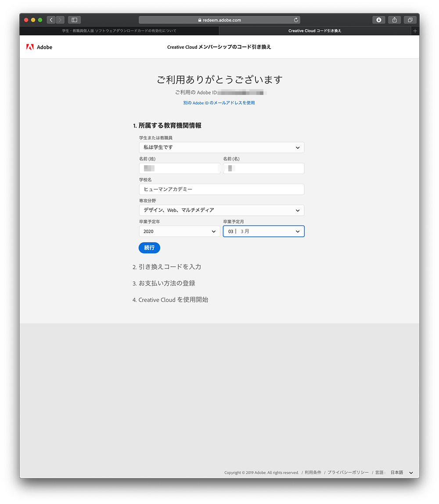This screenshot has width=439, height=504.
Task: Click the 名前 (名) field
Action: [x=264, y=168]
